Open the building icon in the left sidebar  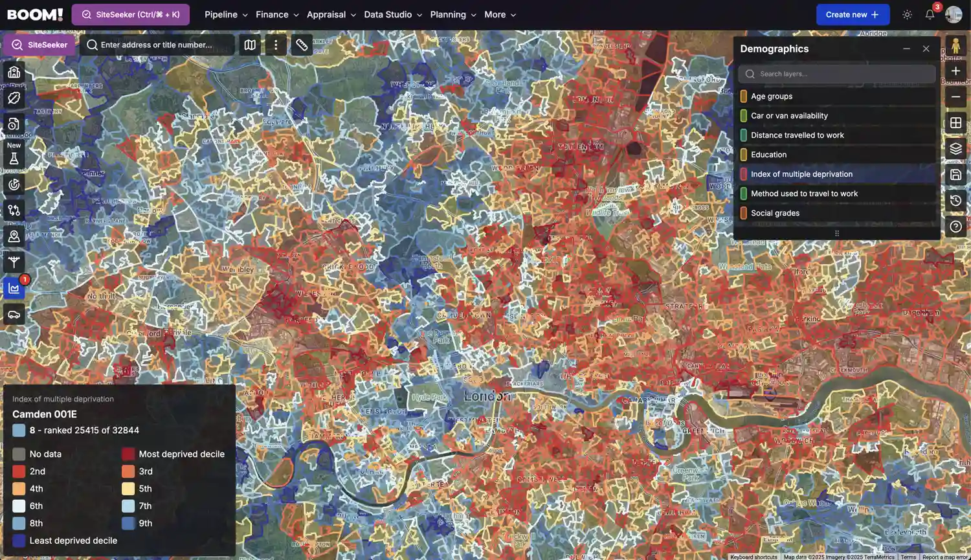tap(14, 72)
